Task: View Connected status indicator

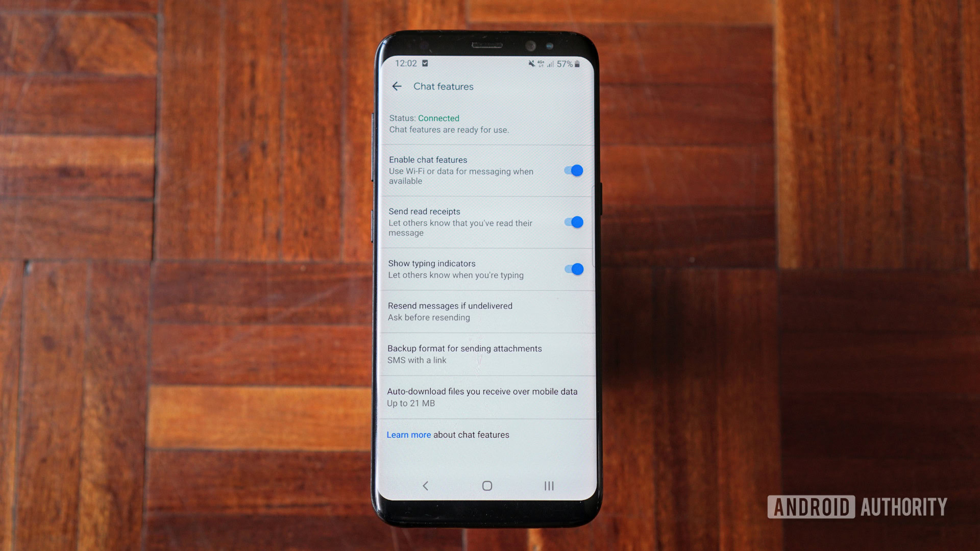Action: [437, 118]
